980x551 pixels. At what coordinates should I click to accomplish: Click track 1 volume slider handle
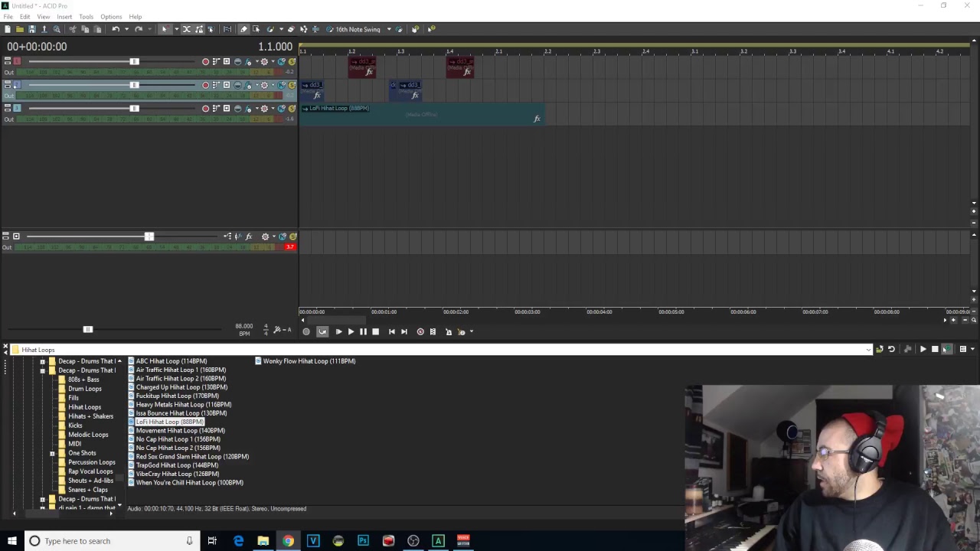click(x=134, y=61)
